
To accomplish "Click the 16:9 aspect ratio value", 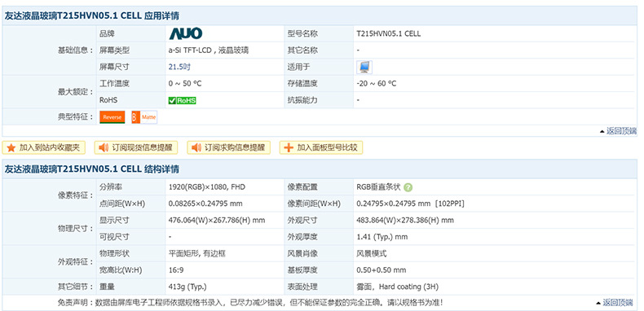I will click(x=175, y=270).
